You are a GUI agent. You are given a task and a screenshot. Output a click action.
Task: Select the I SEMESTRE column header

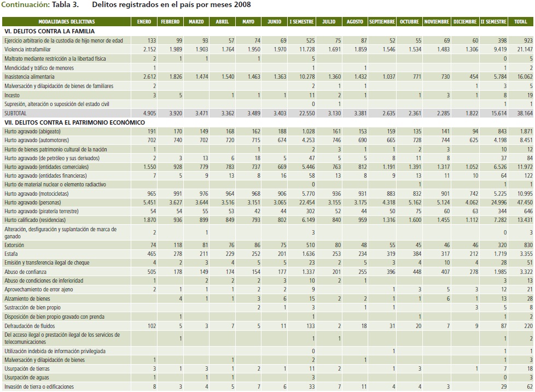click(301, 22)
